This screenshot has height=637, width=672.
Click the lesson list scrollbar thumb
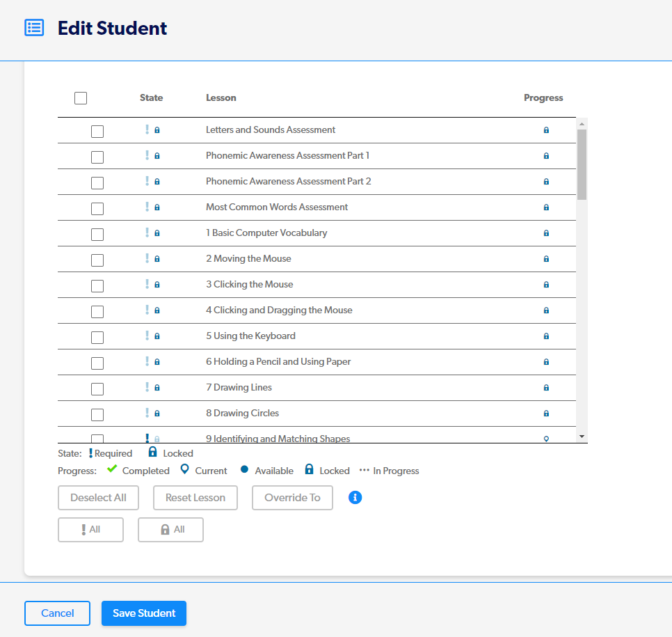click(x=582, y=165)
